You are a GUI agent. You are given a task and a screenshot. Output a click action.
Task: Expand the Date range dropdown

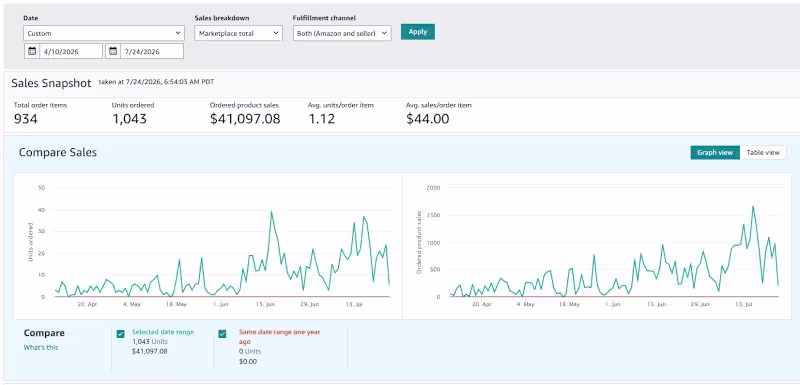tap(104, 33)
